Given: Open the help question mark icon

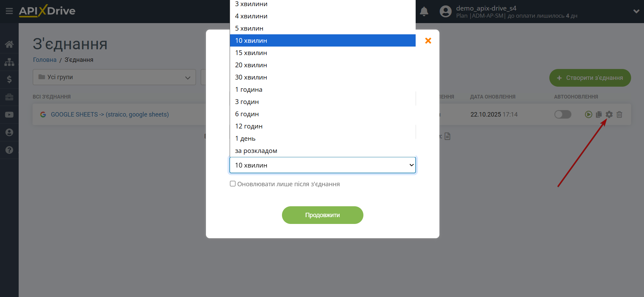Looking at the screenshot, I should (9, 150).
